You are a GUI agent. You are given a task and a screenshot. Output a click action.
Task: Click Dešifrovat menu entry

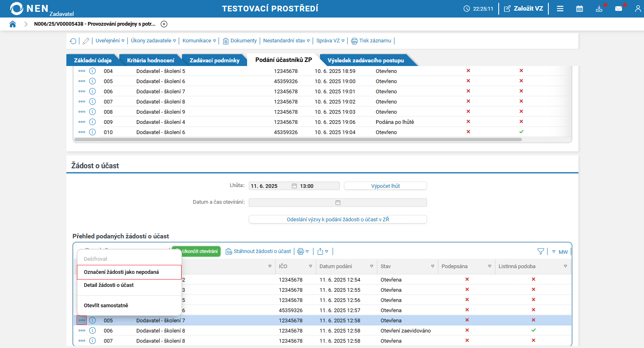coord(129,259)
